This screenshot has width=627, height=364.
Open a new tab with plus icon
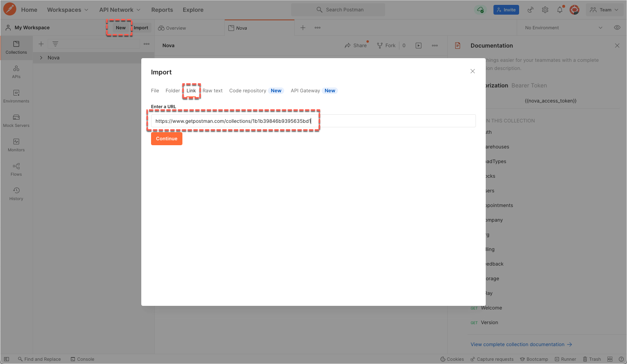click(x=303, y=28)
